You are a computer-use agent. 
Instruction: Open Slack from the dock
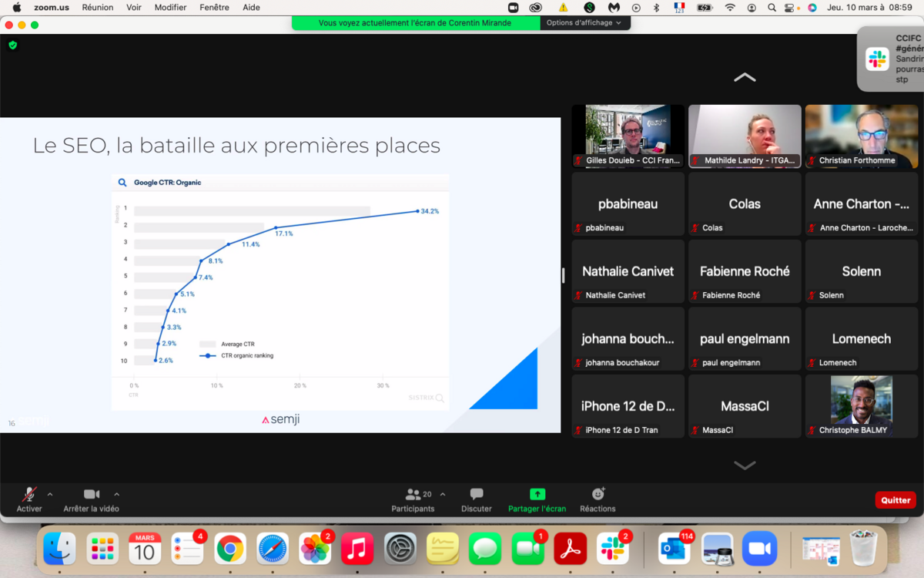click(x=613, y=549)
